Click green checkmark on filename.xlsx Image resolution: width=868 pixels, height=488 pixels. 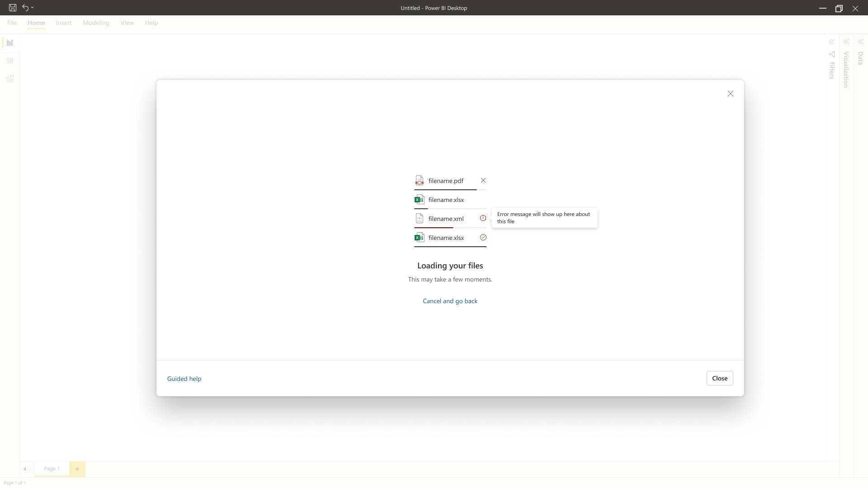pos(483,237)
